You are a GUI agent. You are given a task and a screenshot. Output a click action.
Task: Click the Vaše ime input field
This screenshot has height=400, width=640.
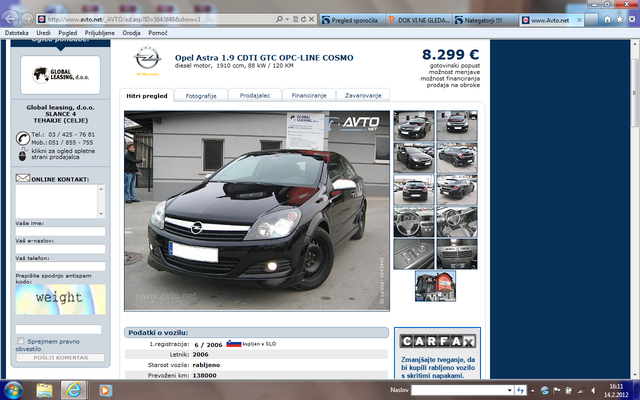tap(60, 231)
